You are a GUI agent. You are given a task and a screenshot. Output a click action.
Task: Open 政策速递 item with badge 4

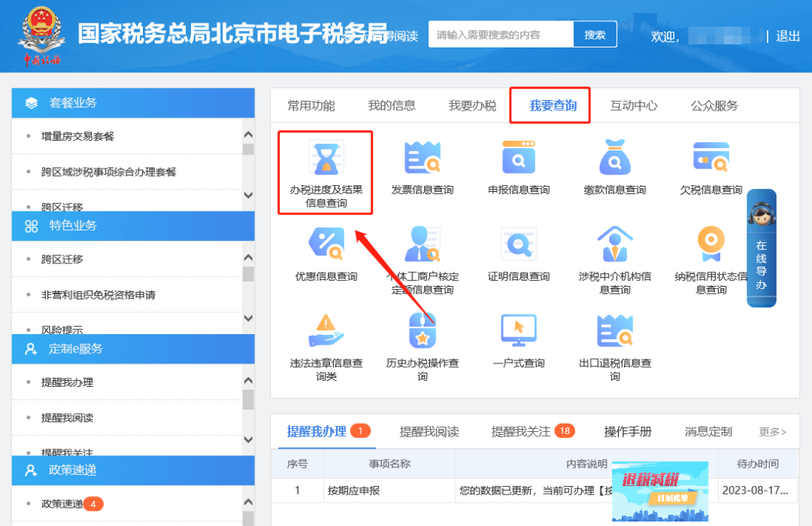[72, 503]
